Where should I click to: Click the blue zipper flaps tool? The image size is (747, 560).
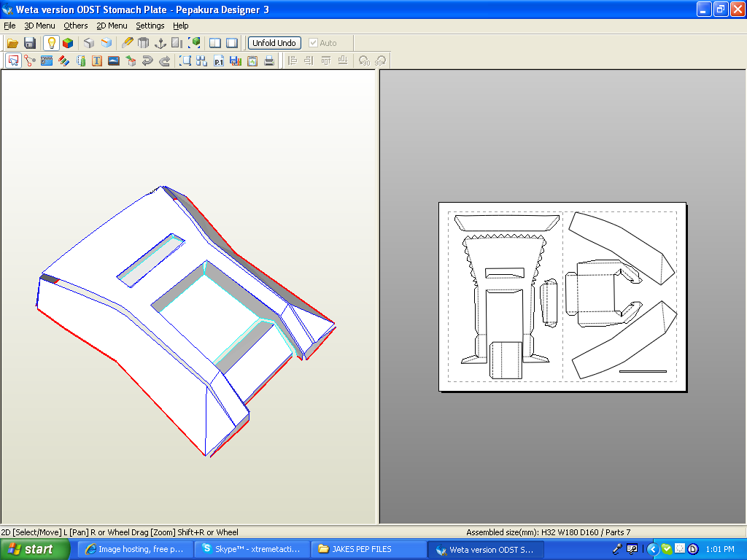pyautogui.click(x=47, y=61)
